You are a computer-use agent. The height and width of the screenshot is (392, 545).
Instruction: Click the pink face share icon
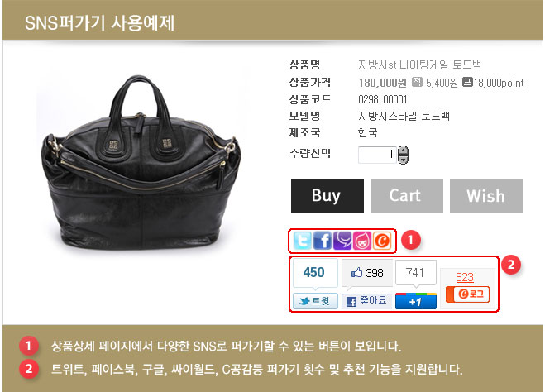pyautogui.click(x=362, y=241)
